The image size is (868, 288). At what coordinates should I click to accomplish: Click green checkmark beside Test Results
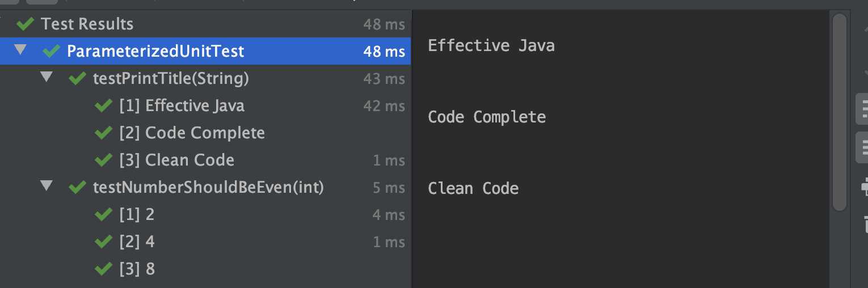[25, 24]
